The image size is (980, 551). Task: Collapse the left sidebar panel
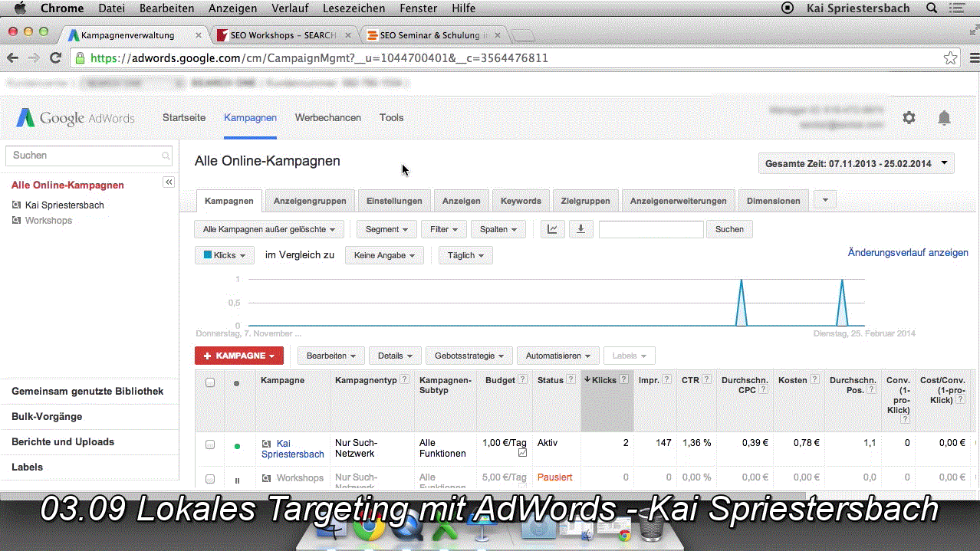click(x=169, y=182)
